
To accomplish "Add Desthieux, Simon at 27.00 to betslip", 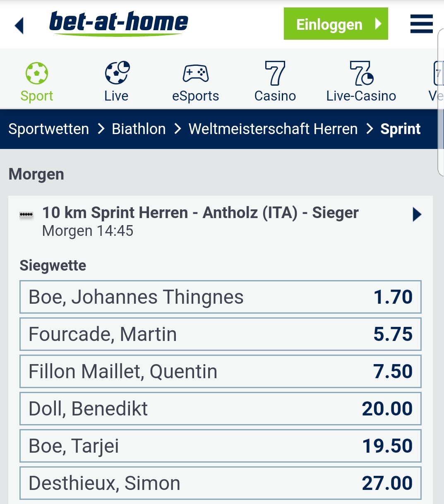I will [220, 483].
